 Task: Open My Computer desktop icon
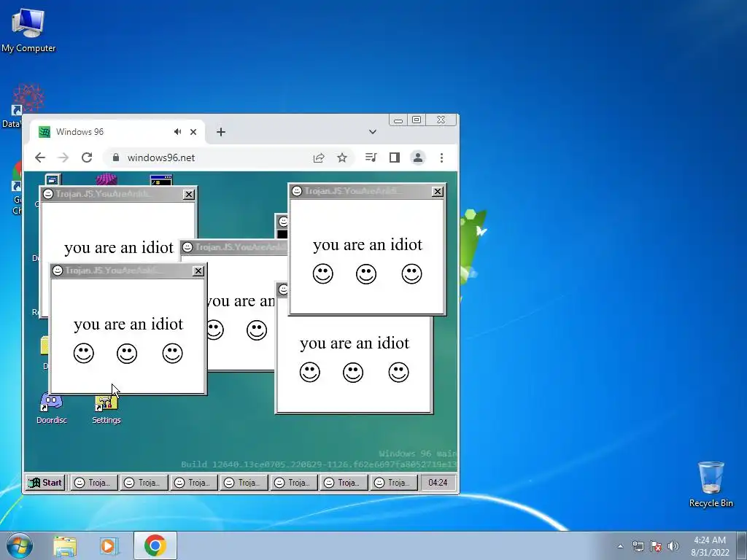(x=28, y=31)
